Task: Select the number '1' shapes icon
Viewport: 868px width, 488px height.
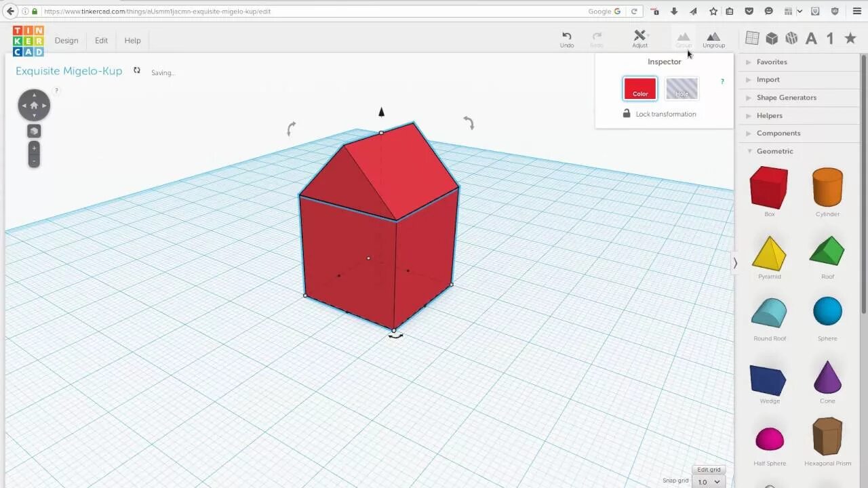Action: 830,39
